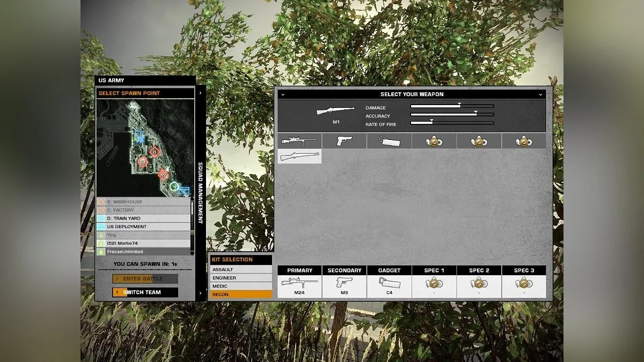Choose the ENGINEER kit
Viewport: 644px width, 362px height.
(x=241, y=278)
